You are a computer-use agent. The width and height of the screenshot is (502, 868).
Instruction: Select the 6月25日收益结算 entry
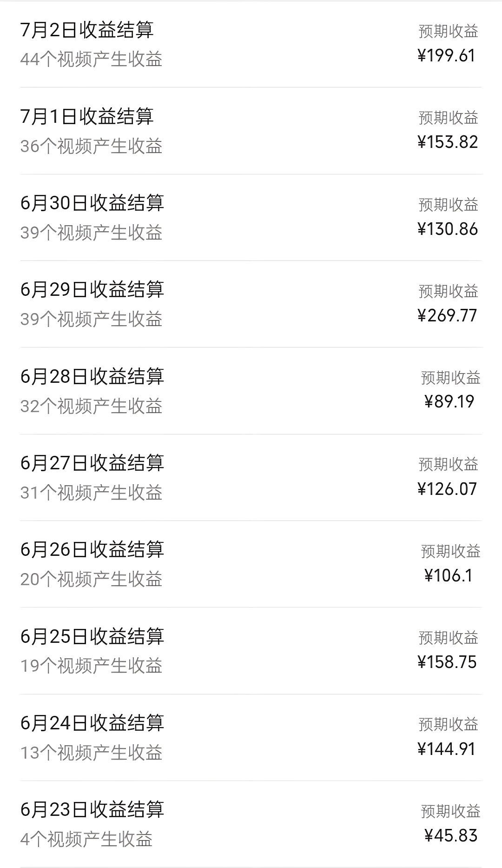coord(92,636)
